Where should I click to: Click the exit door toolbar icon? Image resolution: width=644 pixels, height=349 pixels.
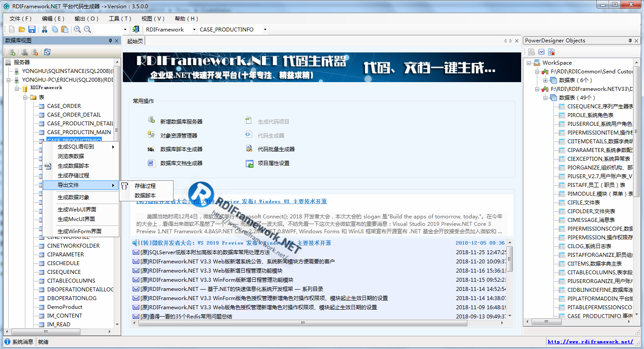click(136, 29)
